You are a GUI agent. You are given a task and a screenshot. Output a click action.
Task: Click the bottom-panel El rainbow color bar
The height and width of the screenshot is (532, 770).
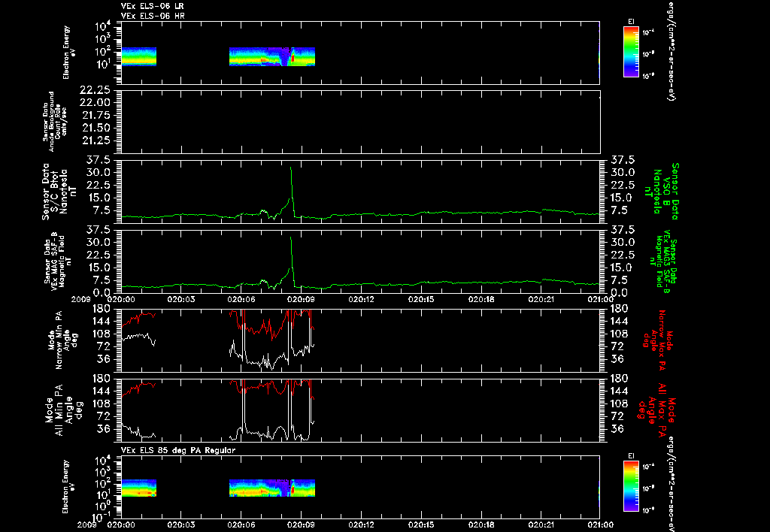631,486
